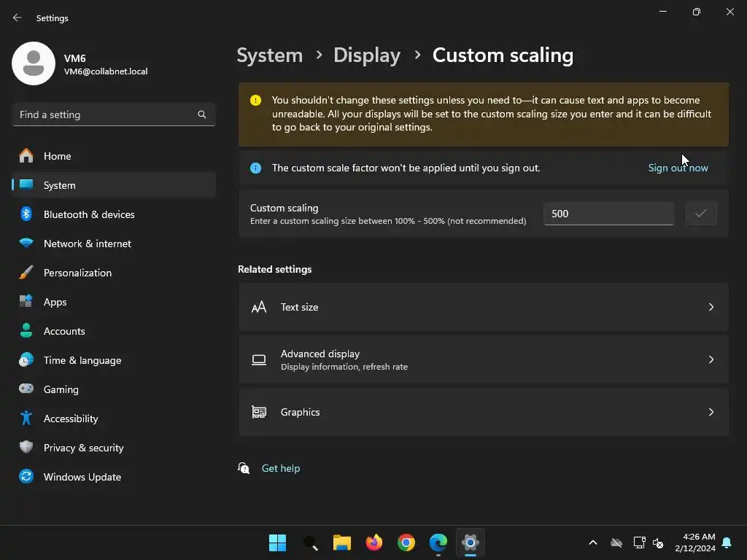
Task: Show hidden icons in system tray
Action: [593, 542]
